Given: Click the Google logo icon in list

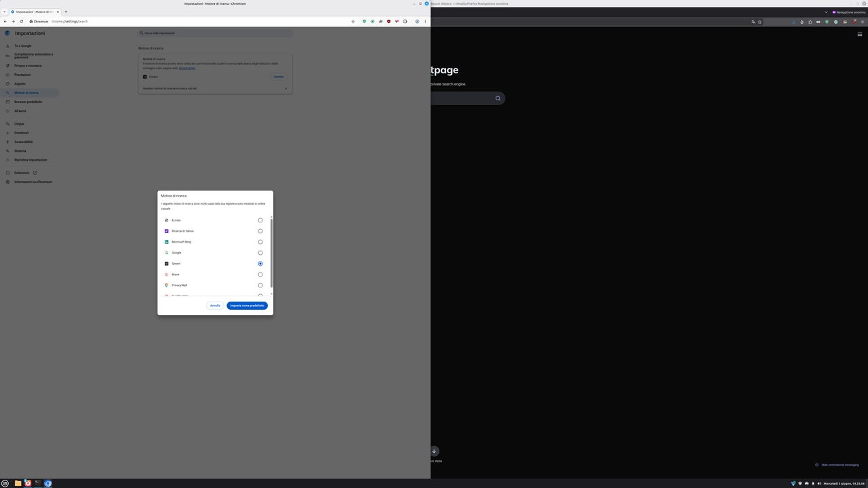Looking at the screenshot, I should click(166, 253).
